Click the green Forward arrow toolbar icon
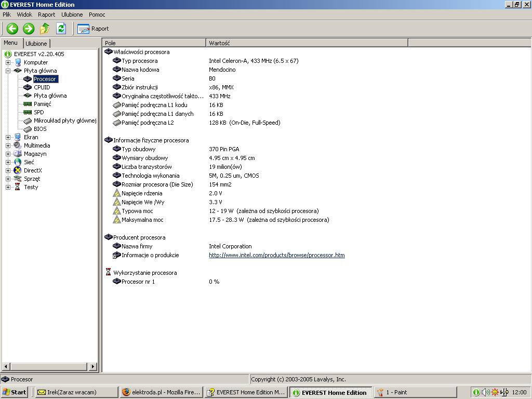532x399 pixels. coord(29,29)
